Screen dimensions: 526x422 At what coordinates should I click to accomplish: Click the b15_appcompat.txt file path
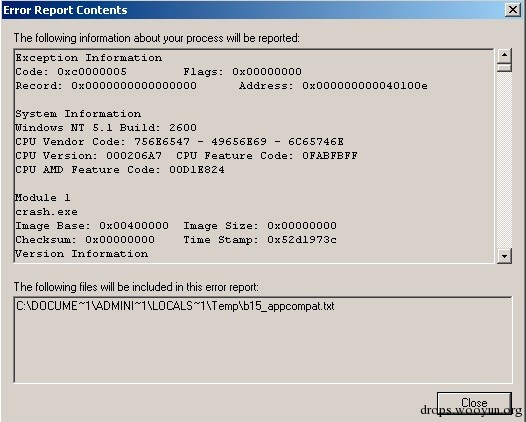click(x=175, y=306)
